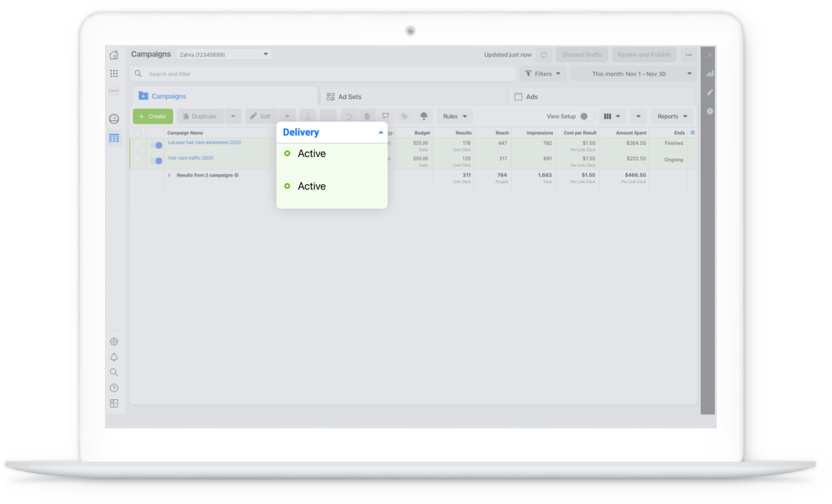Screen dimensions: 832x504
Task: Open the LaLueur hair care awareness Q220 campaign
Action: [x=205, y=143]
